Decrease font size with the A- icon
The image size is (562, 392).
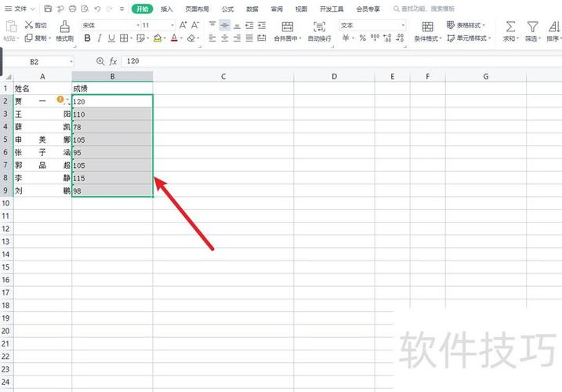195,25
